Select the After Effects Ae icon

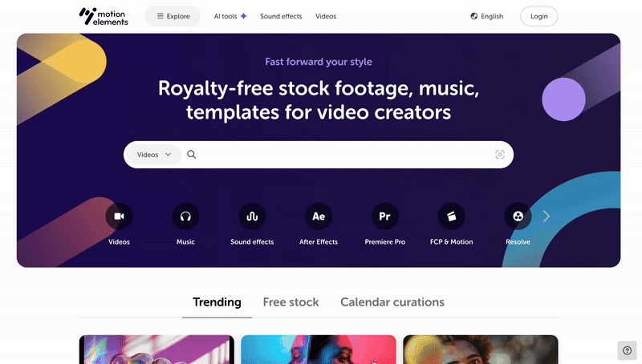[319, 216]
